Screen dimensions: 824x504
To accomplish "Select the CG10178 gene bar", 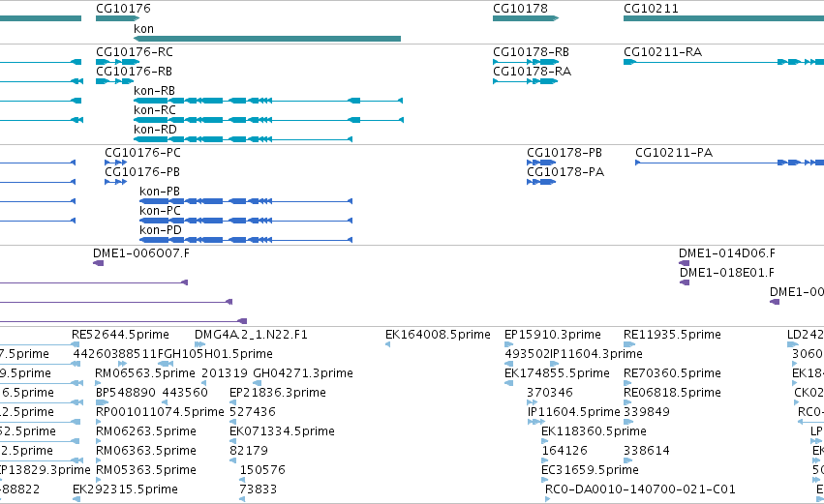I will [526, 18].
